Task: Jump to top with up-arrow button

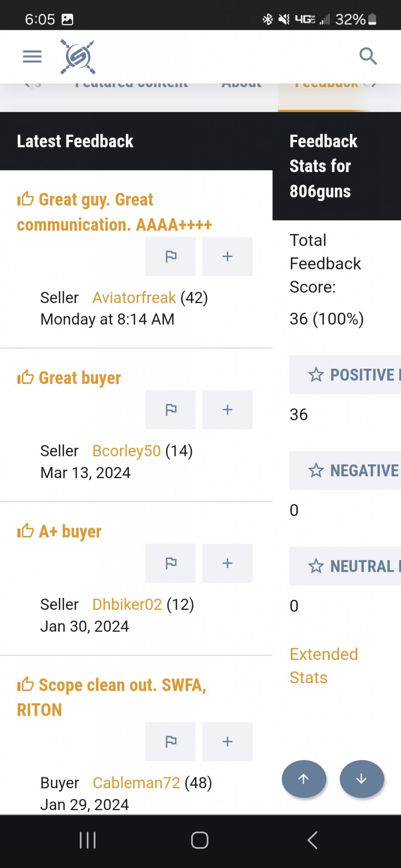Action: tap(304, 779)
